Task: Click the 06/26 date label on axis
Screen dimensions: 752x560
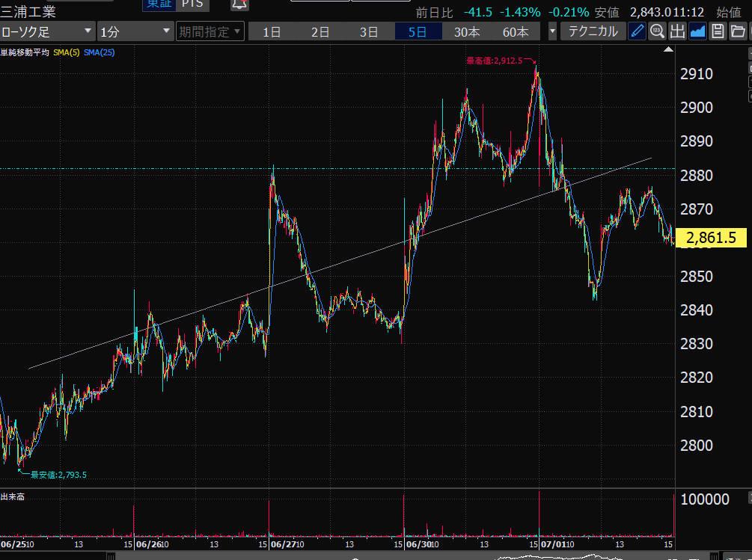Action: [149, 544]
